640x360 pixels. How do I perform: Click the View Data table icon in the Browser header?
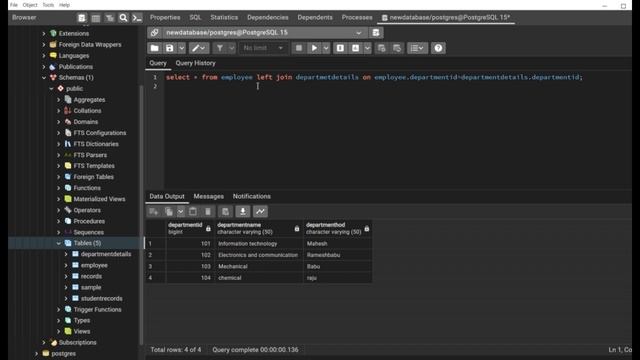click(x=96, y=18)
